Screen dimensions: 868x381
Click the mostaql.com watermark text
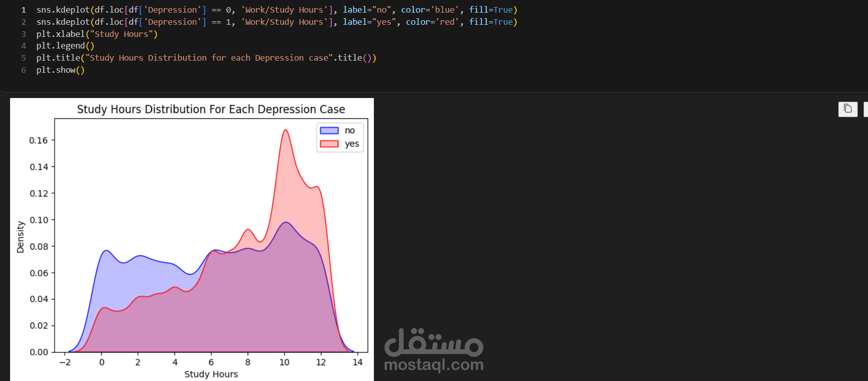pyautogui.click(x=434, y=364)
